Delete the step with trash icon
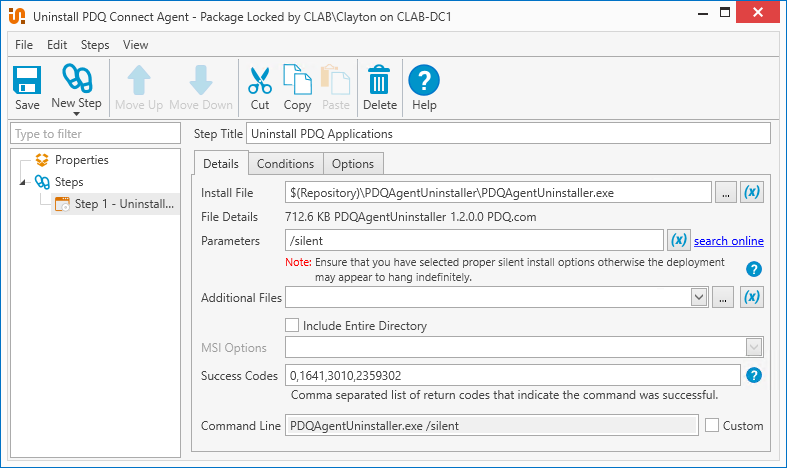Image resolution: width=787 pixels, height=468 pixels. 379,79
